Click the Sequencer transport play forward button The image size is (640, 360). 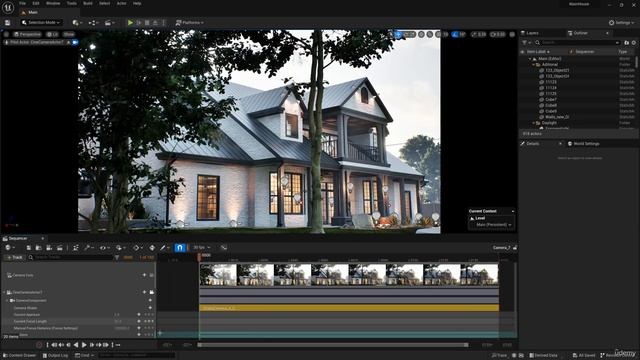84,345
